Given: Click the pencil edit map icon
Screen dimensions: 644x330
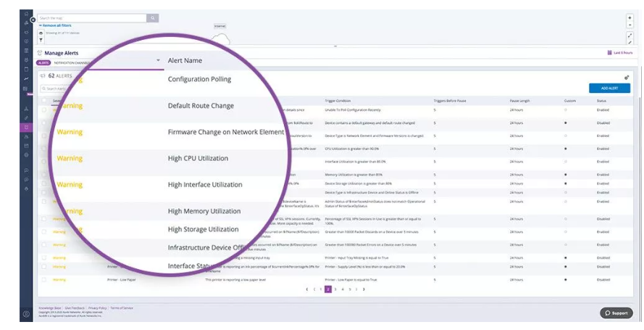Looking at the screenshot, I should pos(630,42).
